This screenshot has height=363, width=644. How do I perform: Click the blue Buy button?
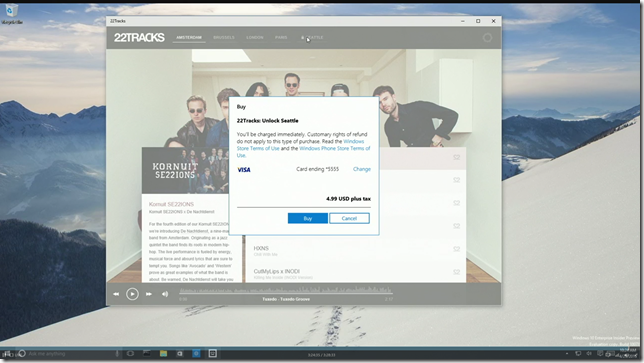[308, 218]
